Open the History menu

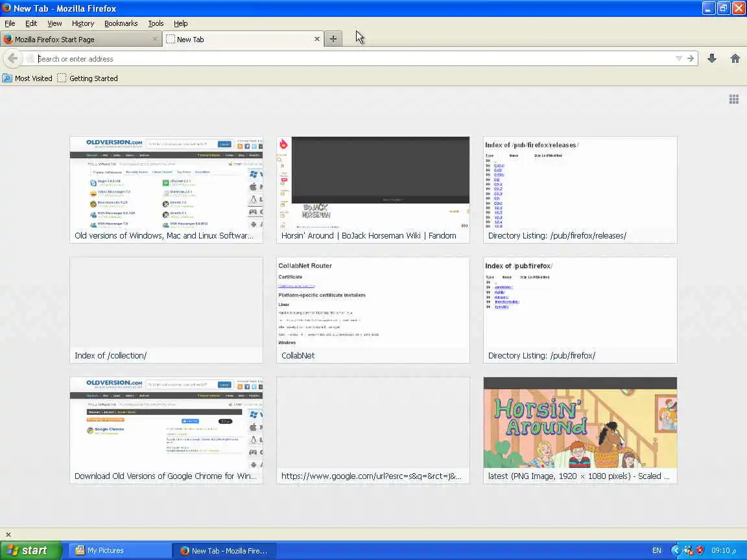click(x=83, y=23)
